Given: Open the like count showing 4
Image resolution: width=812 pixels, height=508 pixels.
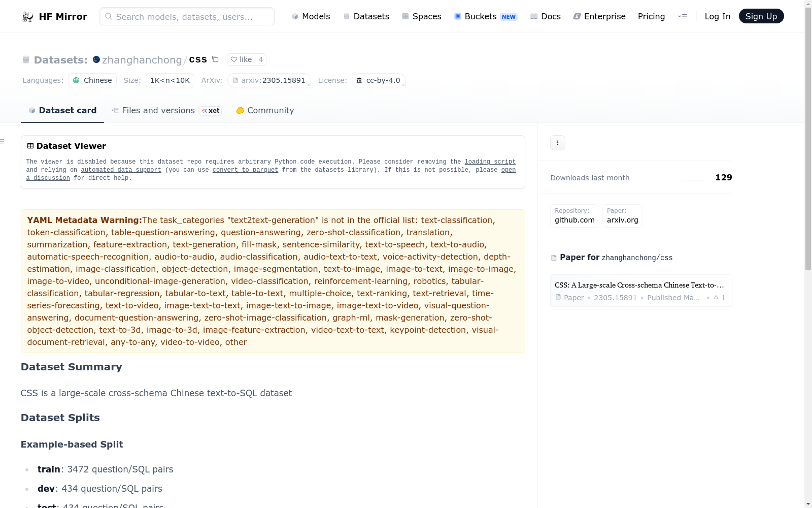Looking at the screenshot, I should (x=260, y=59).
